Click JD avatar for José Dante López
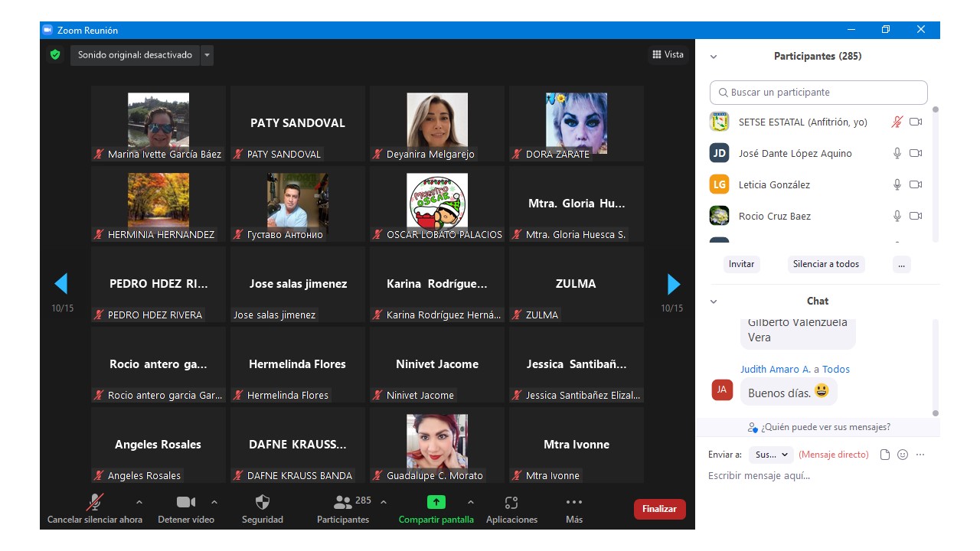980x551 pixels. pyautogui.click(x=719, y=153)
